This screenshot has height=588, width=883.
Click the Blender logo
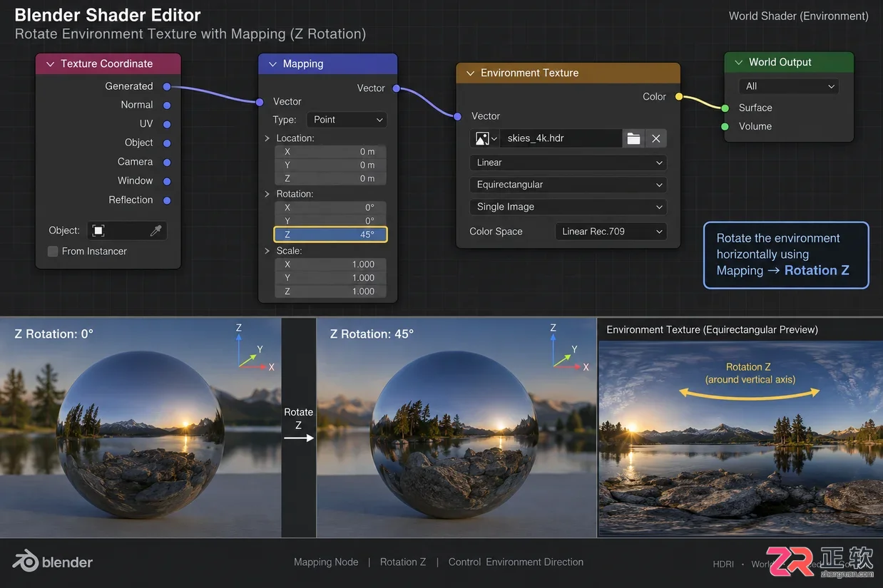53,562
